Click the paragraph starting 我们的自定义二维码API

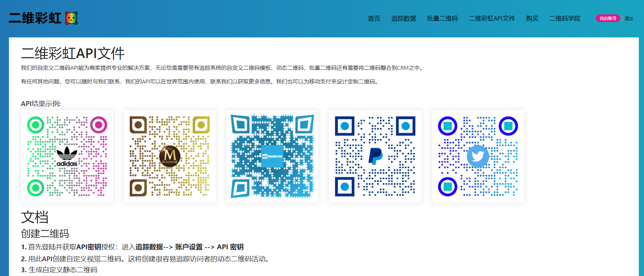coord(223,68)
